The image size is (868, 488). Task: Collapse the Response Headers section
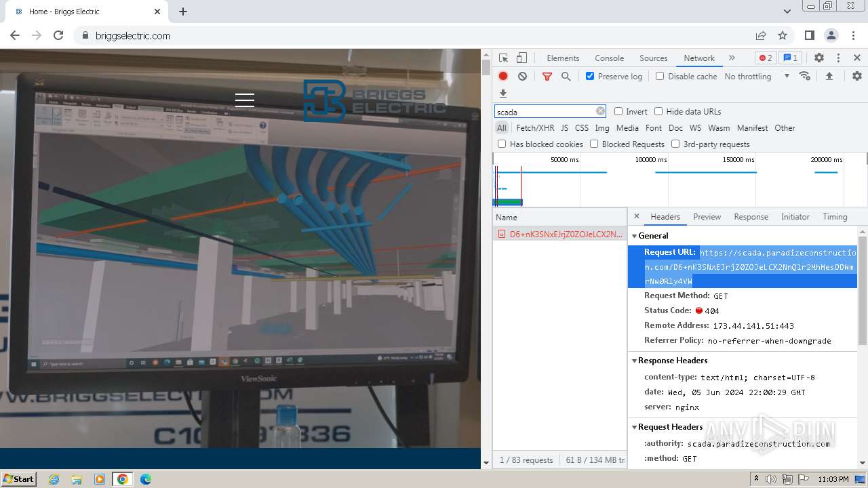tap(635, 361)
